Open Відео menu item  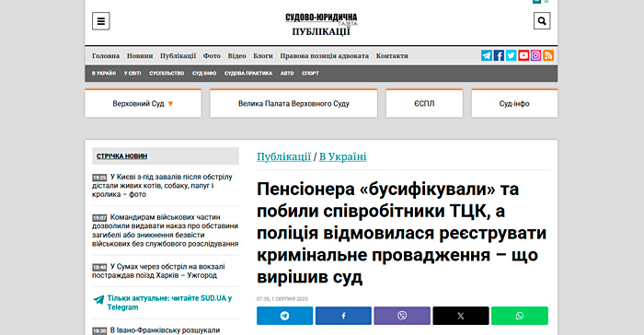[237, 56]
